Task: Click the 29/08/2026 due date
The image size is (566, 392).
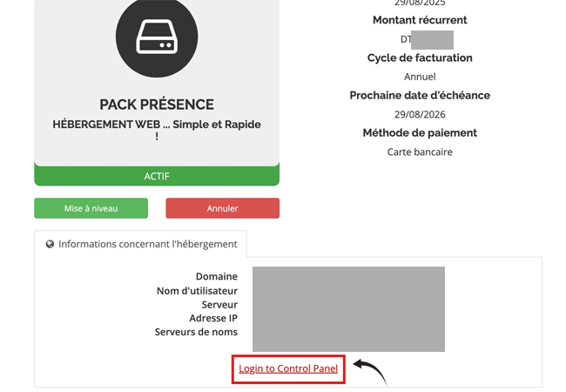Action: [x=420, y=114]
